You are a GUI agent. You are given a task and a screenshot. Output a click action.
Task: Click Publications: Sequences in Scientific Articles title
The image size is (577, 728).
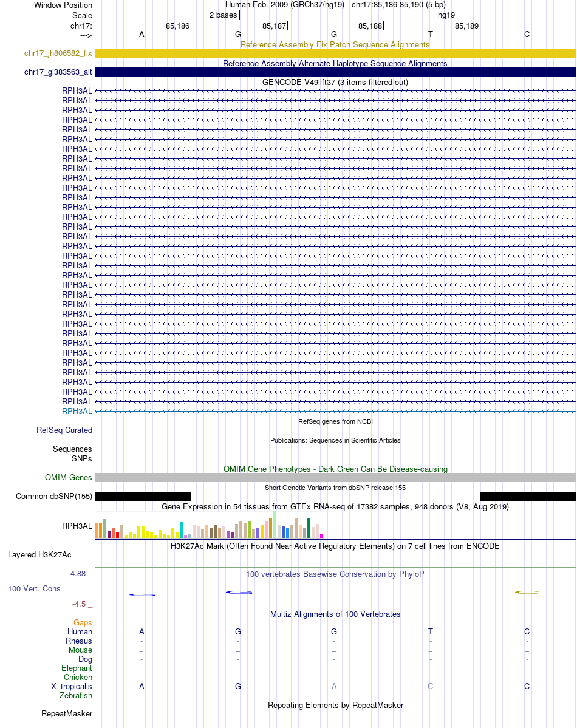(335, 440)
